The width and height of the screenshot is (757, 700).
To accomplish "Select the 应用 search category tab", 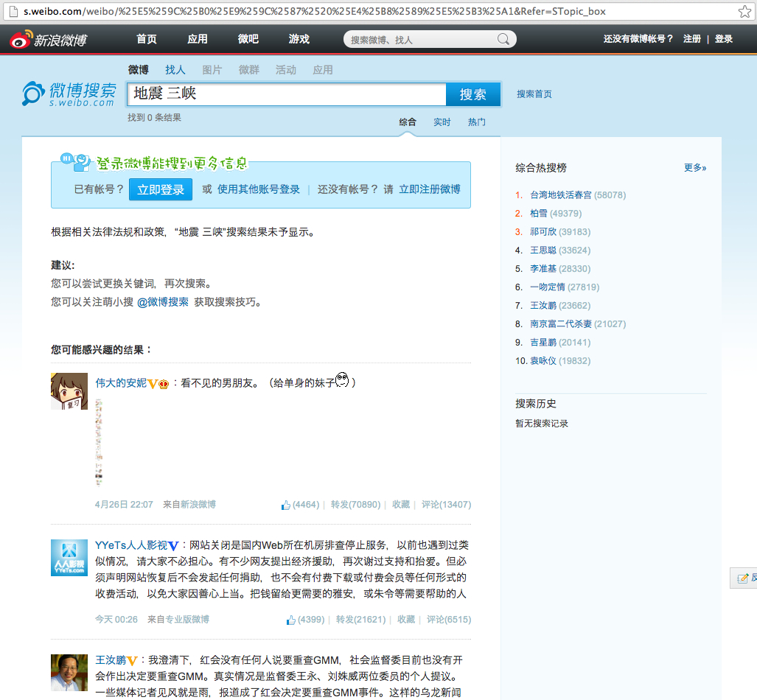I will [x=323, y=70].
